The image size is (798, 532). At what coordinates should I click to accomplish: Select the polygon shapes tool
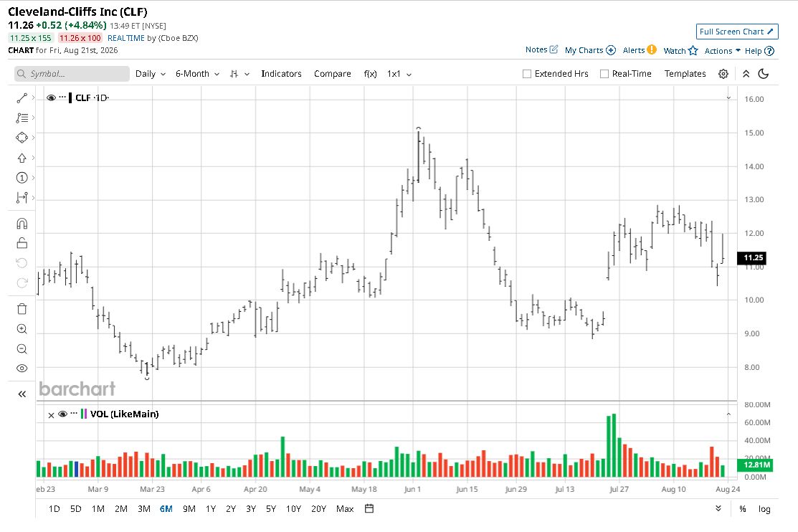click(x=22, y=138)
